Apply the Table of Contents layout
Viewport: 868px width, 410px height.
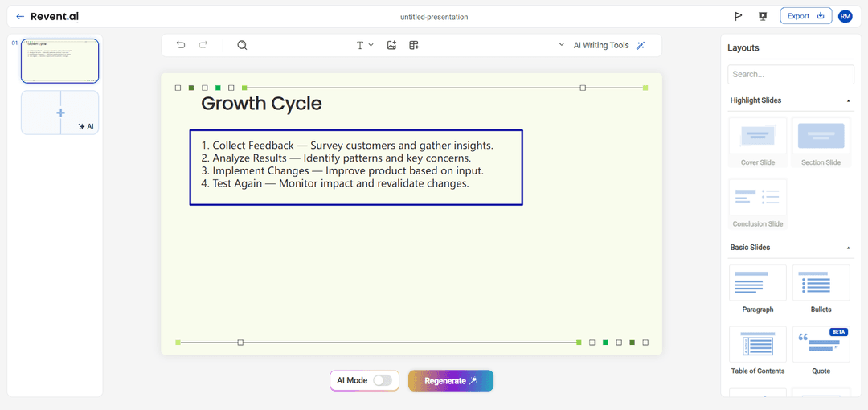tap(758, 351)
